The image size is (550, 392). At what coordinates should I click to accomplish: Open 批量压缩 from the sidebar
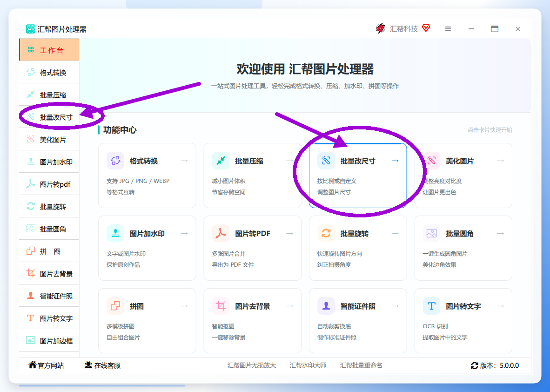(x=49, y=95)
